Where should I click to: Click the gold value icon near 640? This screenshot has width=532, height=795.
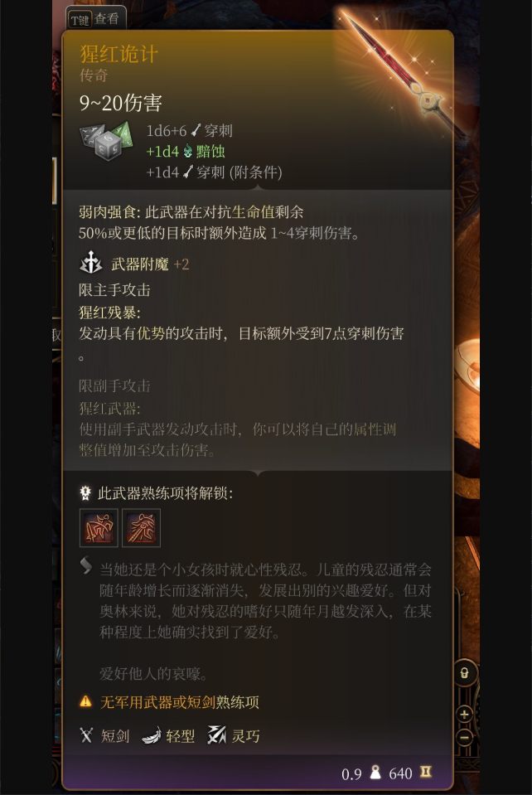[x=426, y=772]
